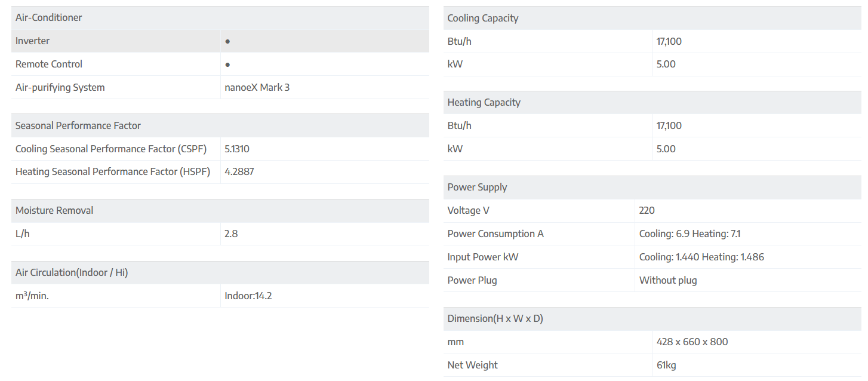This screenshot has height=381, width=868.
Task: Click the Air-Conditioner section header
Action: (x=49, y=18)
